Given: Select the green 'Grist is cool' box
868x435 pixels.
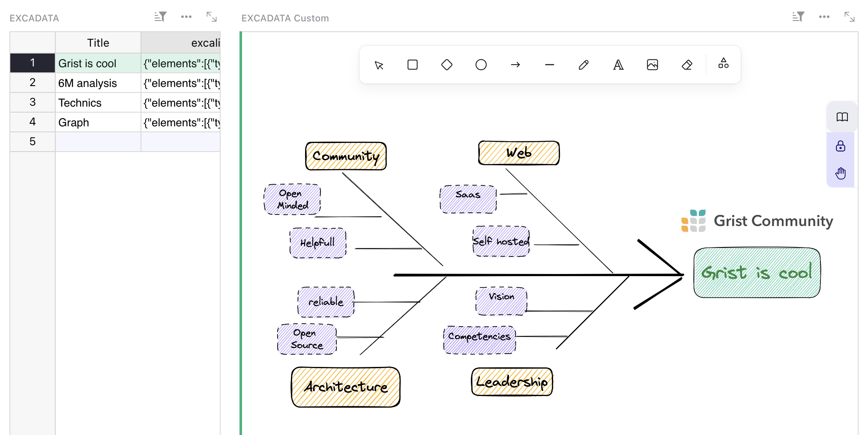Looking at the screenshot, I should pos(757,273).
